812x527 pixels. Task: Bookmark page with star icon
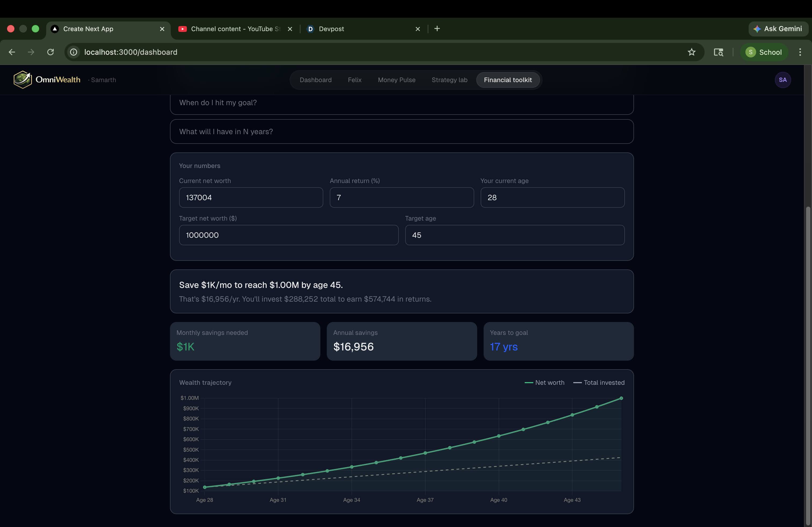pos(691,52)
